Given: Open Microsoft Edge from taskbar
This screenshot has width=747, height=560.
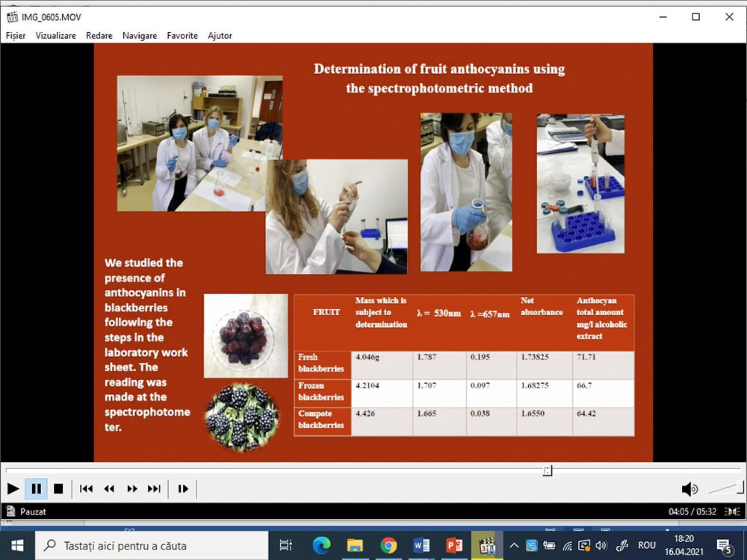Looking at the screenshot, I should coord(321,546).
